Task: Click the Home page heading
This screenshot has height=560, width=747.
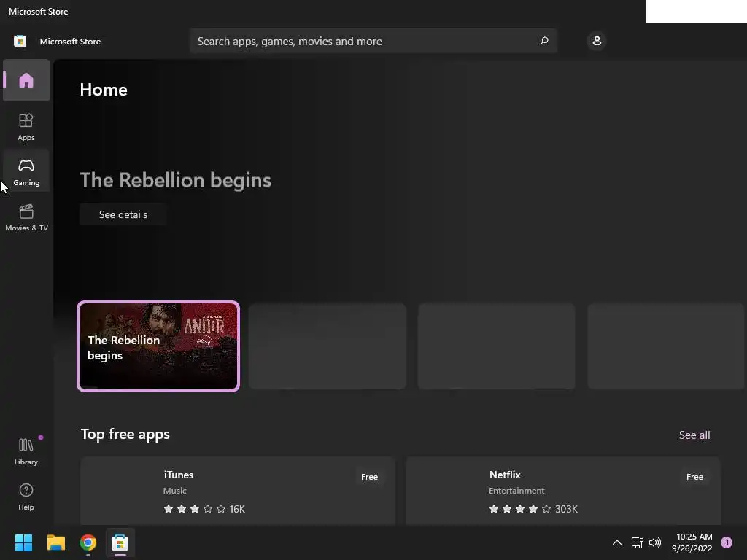Action: click(104, 90)
